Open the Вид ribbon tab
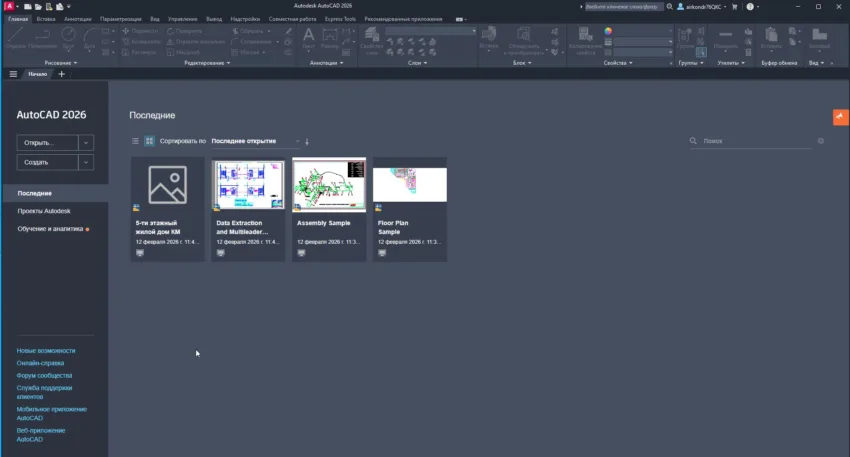The image size is (850, 457). [x=155, y=19]
